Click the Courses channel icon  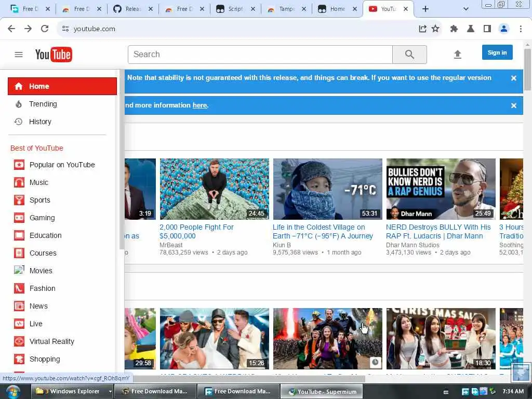[19, 253]
